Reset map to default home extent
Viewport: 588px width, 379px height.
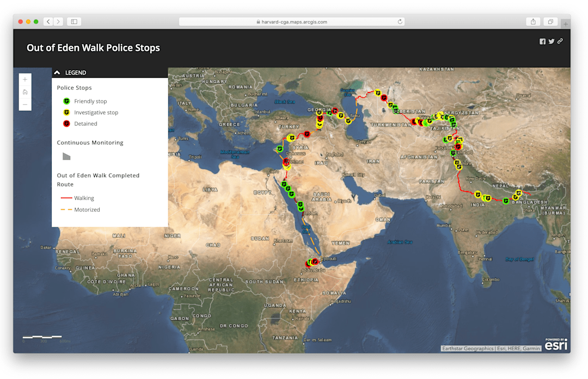(x=25, y=92)
